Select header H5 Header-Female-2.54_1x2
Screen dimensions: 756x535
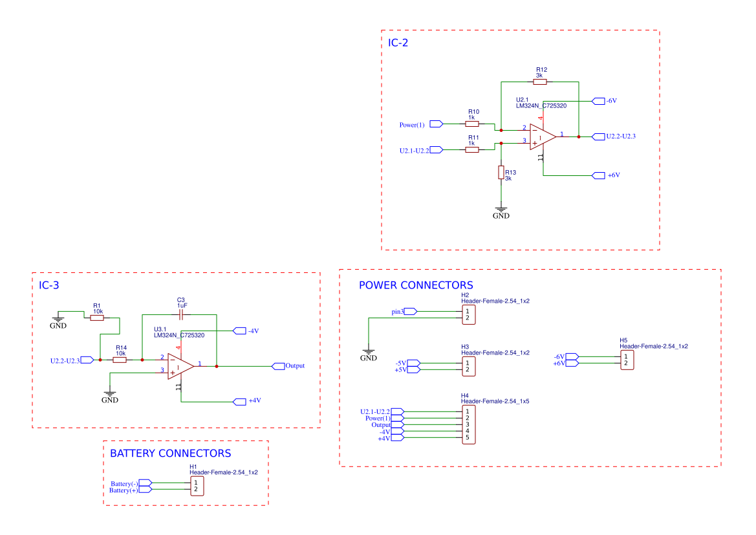pos(627,361)
